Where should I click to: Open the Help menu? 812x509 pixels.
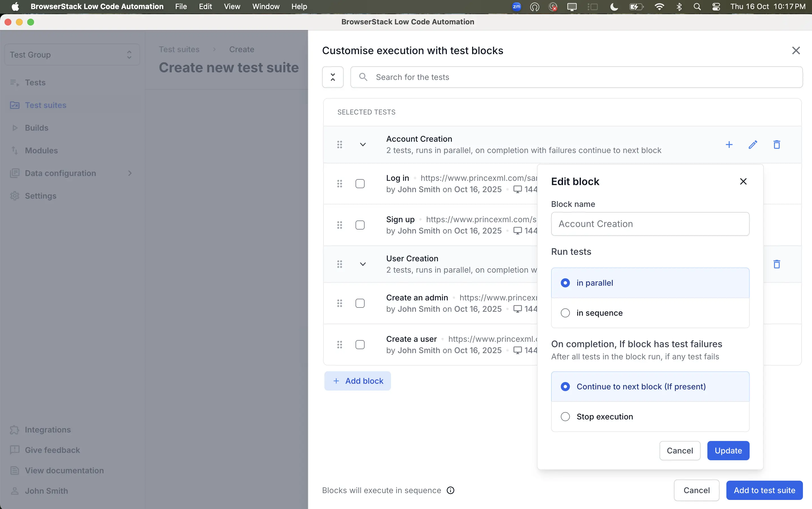point(299,7)
